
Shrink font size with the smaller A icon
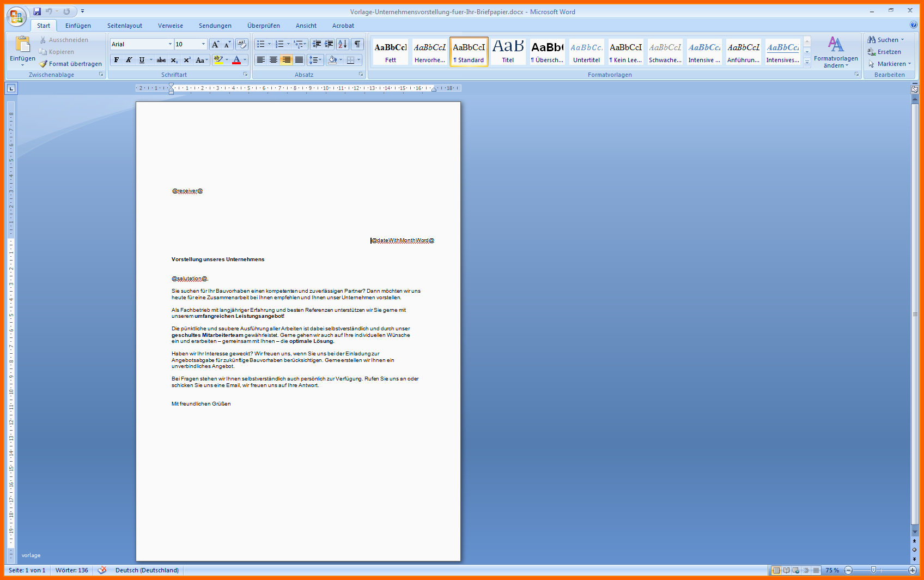tap(227, 44)
